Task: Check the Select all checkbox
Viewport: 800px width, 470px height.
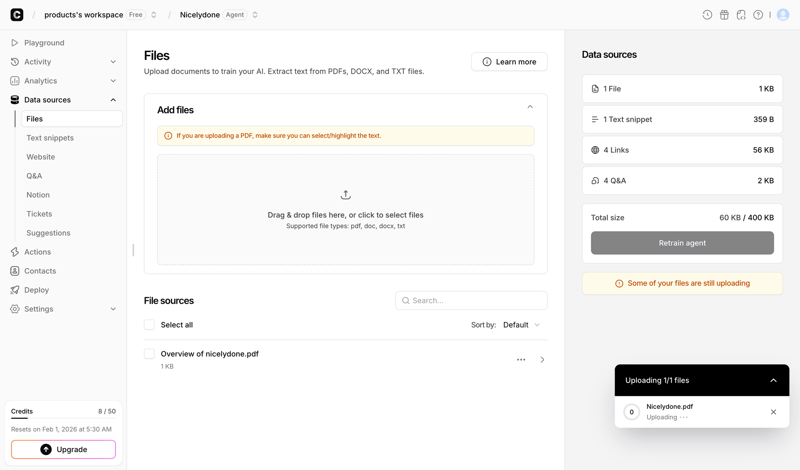Action: coord(149,325)
